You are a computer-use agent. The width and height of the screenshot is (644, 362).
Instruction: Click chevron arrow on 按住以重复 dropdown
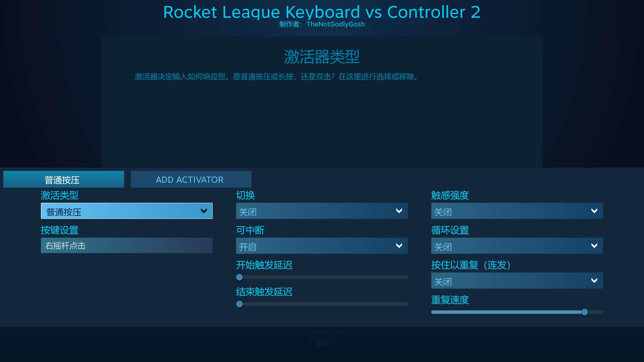coord(594,281)
